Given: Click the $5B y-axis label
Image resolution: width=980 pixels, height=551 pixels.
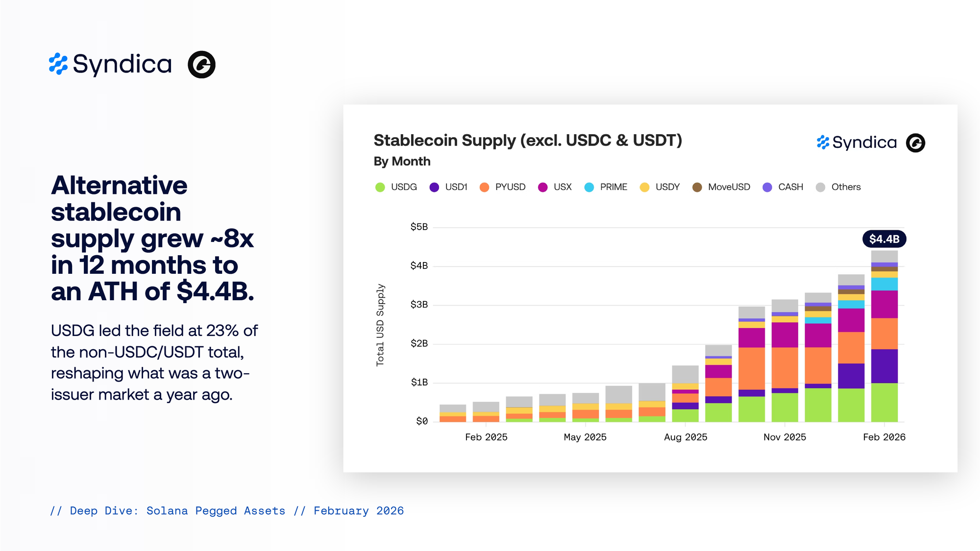Looking at the screenshot, I should (x=419, y=227).
